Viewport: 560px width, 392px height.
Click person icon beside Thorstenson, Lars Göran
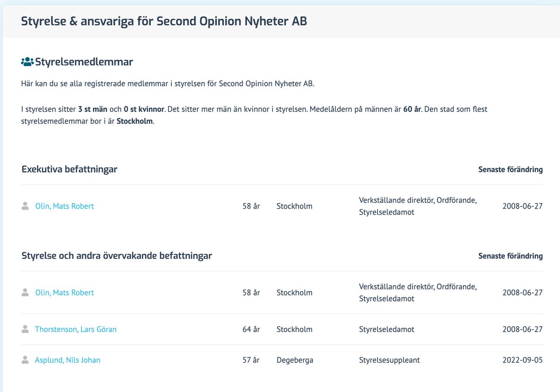pyautogui.click(x=25, y=329)
